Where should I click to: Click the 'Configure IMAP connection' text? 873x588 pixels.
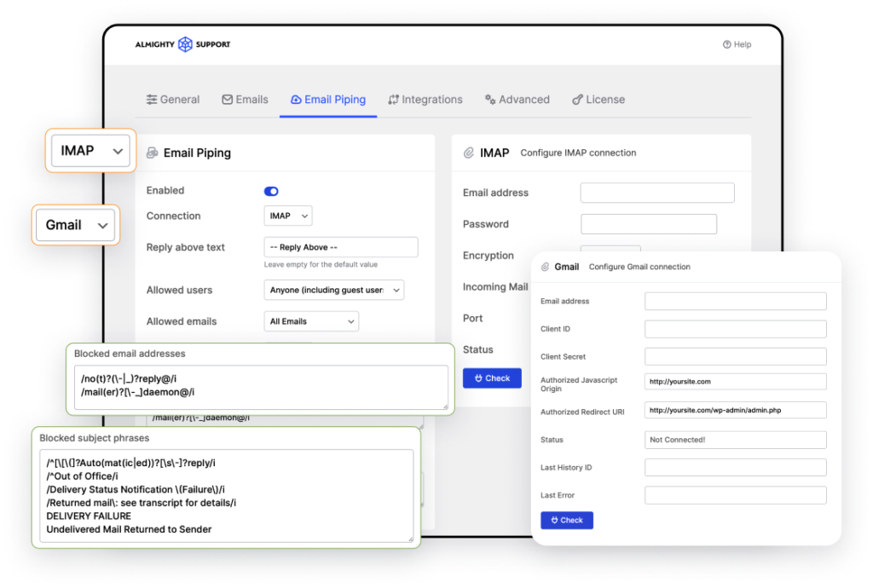point(578,153)
